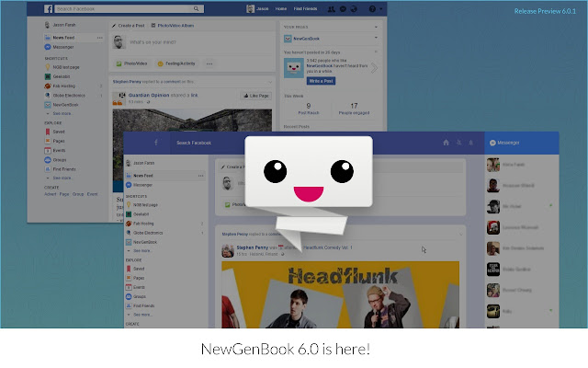
Task: Select Photo/Video Album tab
Action: coord(173,26)
